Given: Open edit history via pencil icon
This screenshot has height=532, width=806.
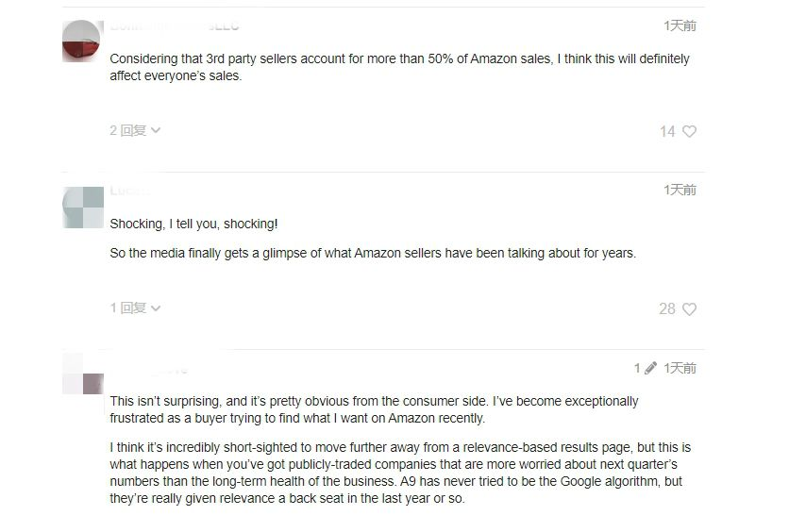Looking at the screenshot, I should point(651,368).
